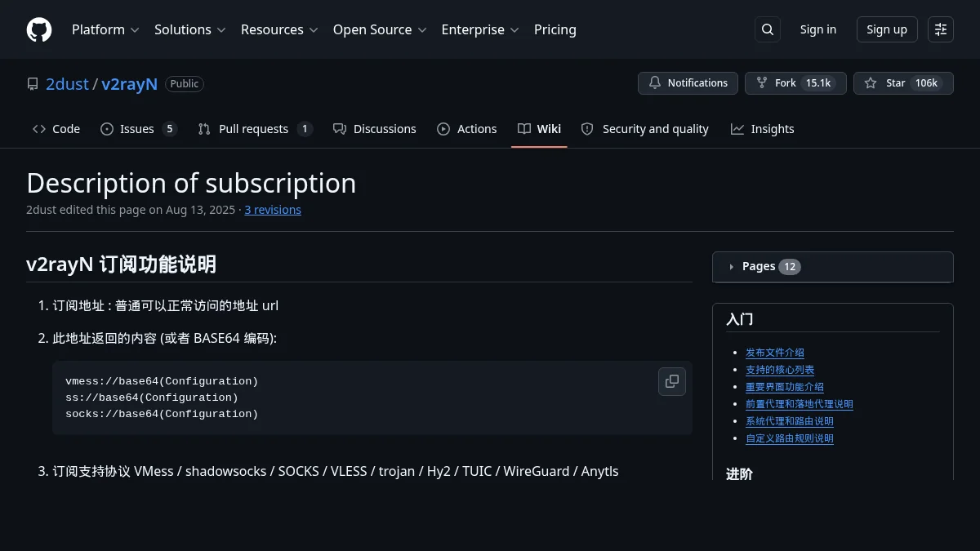Switch to the Actions tab
Screen dimensions: 980x551
467,129
